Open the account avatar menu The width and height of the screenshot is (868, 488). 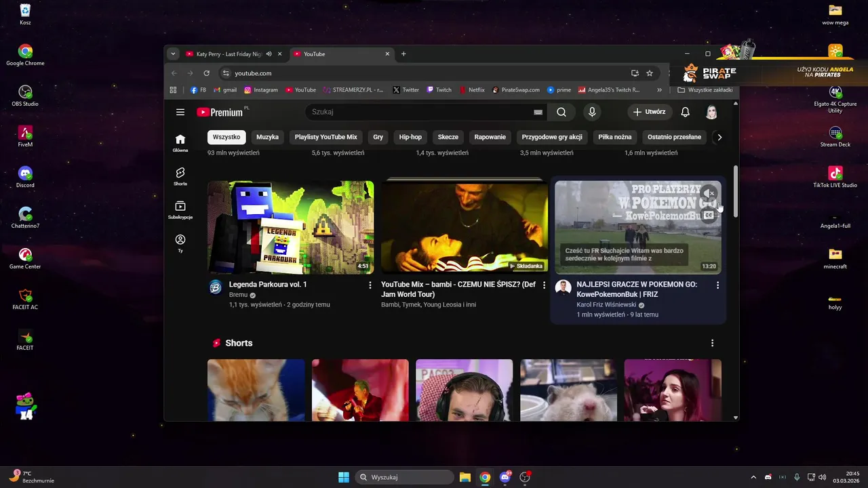click(711, 112)
